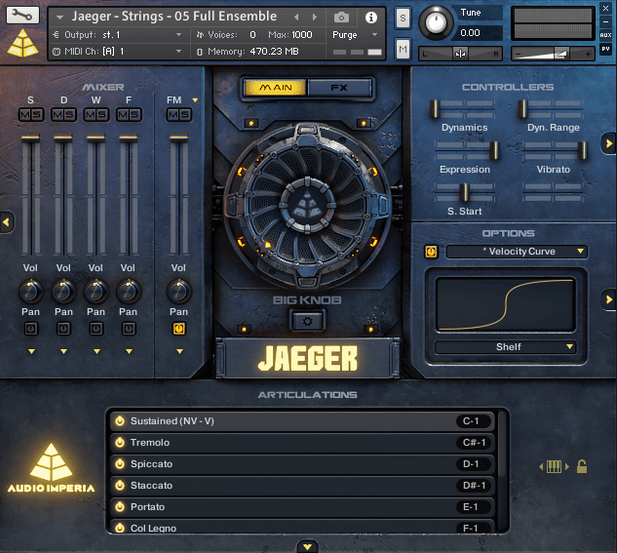
Task: Open the FM mix dropdown arrow
Action: coord(195,100)
